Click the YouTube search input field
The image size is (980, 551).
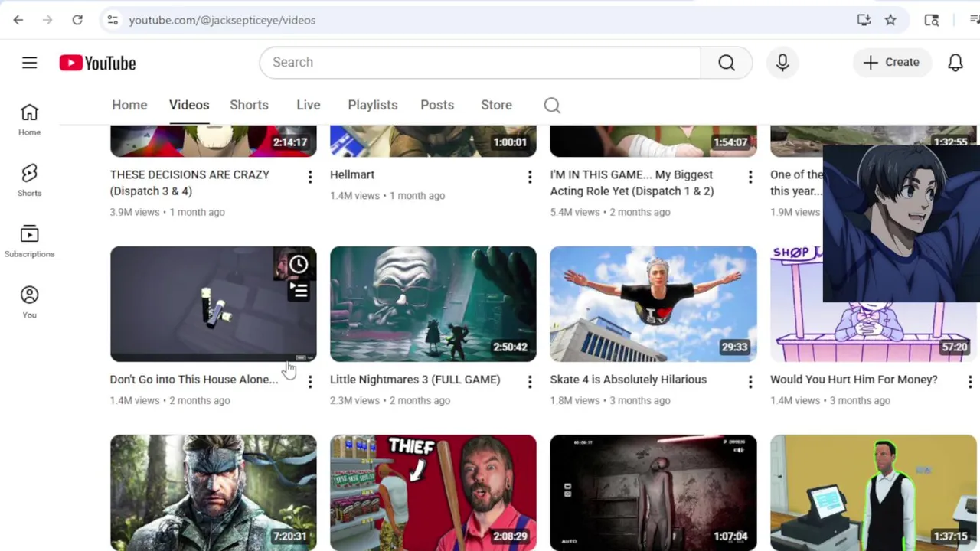click(x=480, y=63)
